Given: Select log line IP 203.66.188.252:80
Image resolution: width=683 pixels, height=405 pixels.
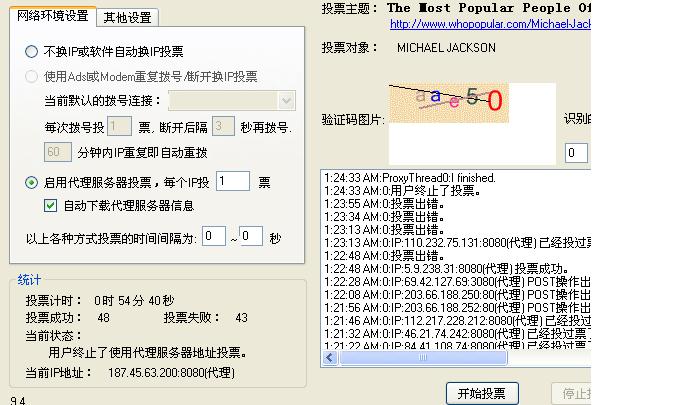Looking at the screenshot, I should [x=457, y=308].
